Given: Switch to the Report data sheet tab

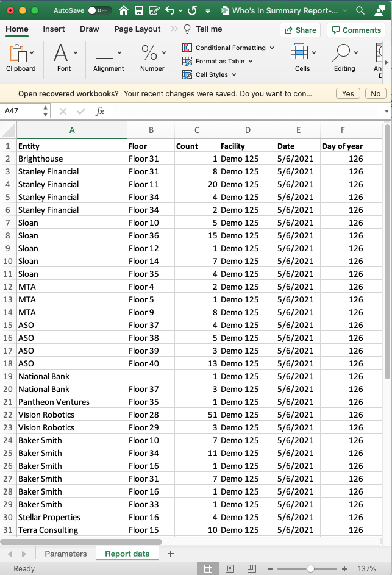Looking at the screenshot, I should pyautogui.click(x=127, y=554).
